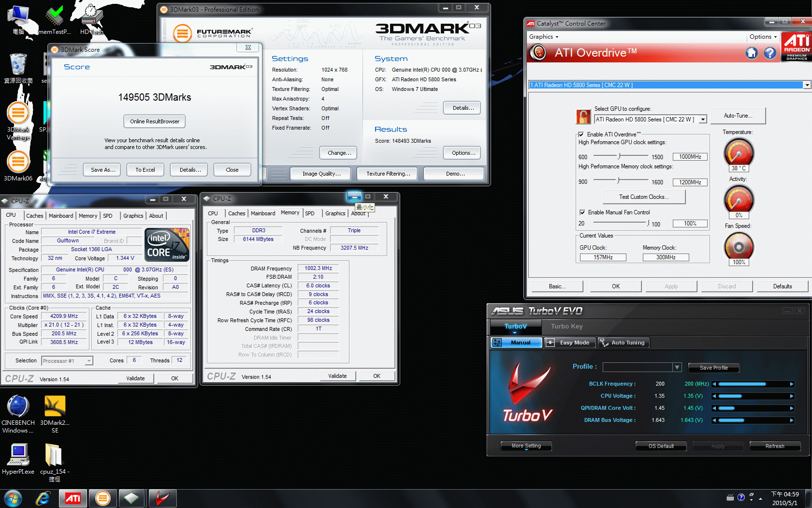Select TurboV Auto Tuning icon
Image resolution: width=812 pixels, height=508 pixels.
(604, 343)
